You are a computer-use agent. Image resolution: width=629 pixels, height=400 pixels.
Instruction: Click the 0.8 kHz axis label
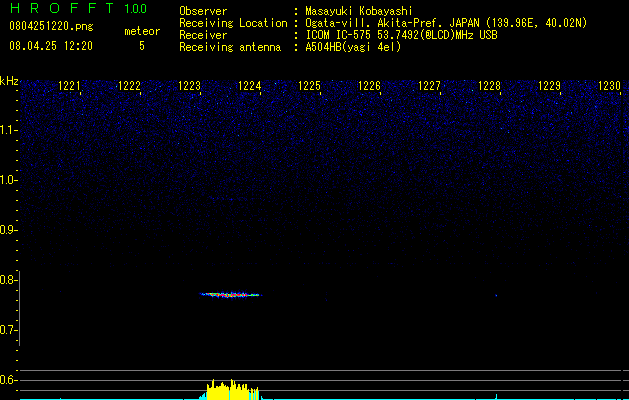[8, 280]
